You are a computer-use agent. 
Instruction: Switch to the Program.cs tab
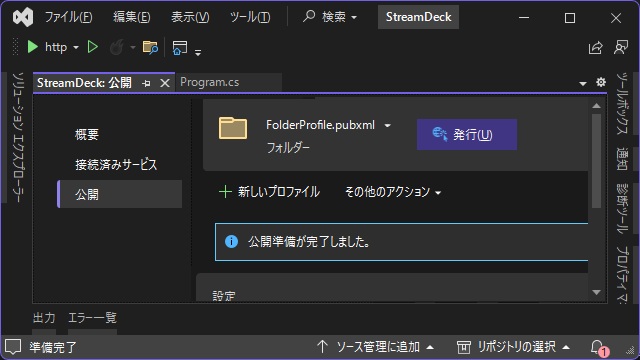(210, 82)
